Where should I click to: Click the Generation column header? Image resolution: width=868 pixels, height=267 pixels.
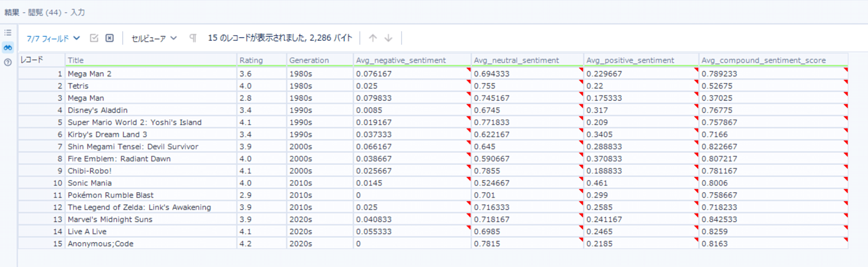tap(320, 60)
